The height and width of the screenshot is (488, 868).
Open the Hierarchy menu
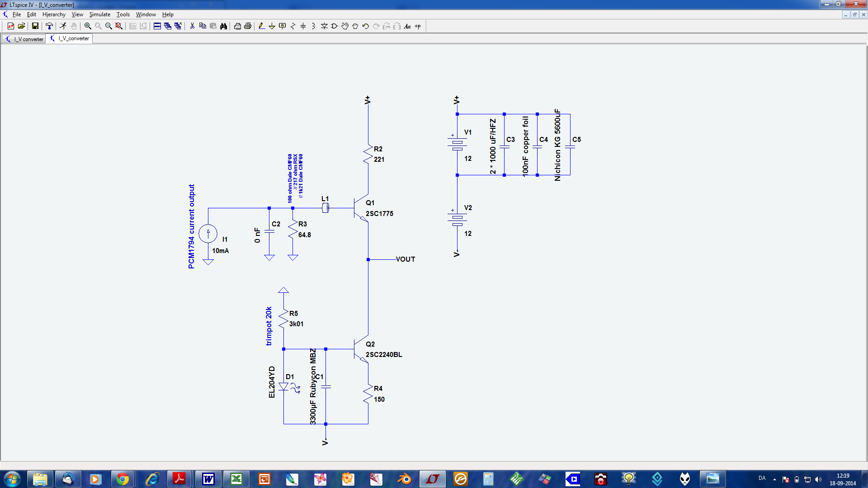(54, 14)
